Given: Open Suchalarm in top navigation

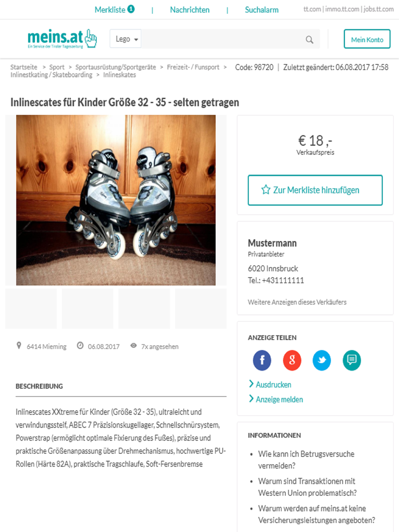Looking at the screenshot, I should [262, 10].
